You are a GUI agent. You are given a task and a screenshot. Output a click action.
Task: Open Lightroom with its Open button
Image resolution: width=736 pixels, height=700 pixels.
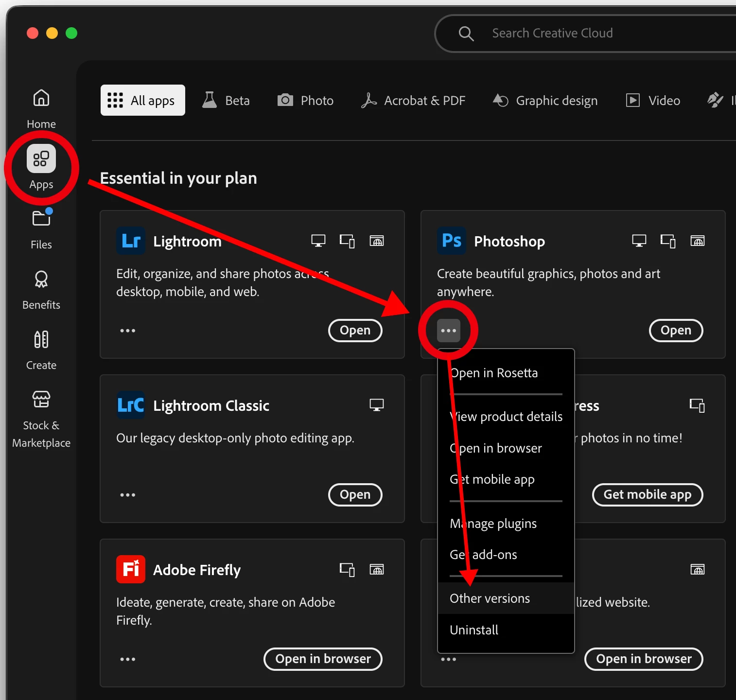[x=355, y=331]
